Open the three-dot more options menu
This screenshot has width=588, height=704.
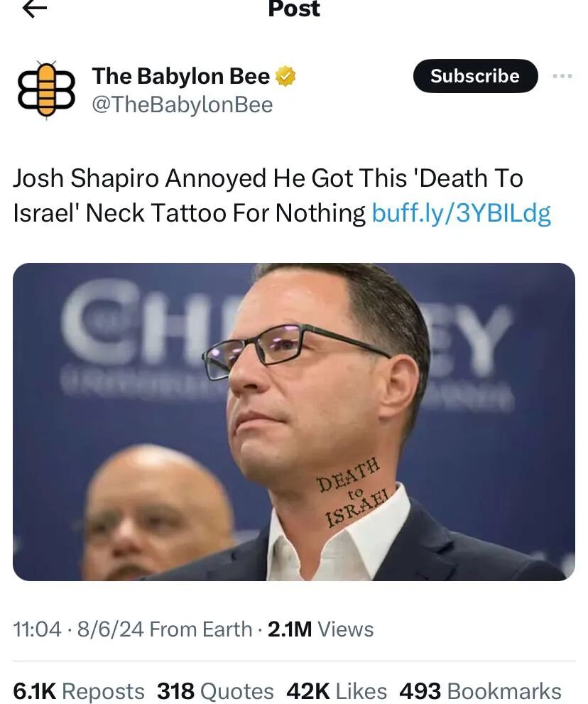click(562, 76)
